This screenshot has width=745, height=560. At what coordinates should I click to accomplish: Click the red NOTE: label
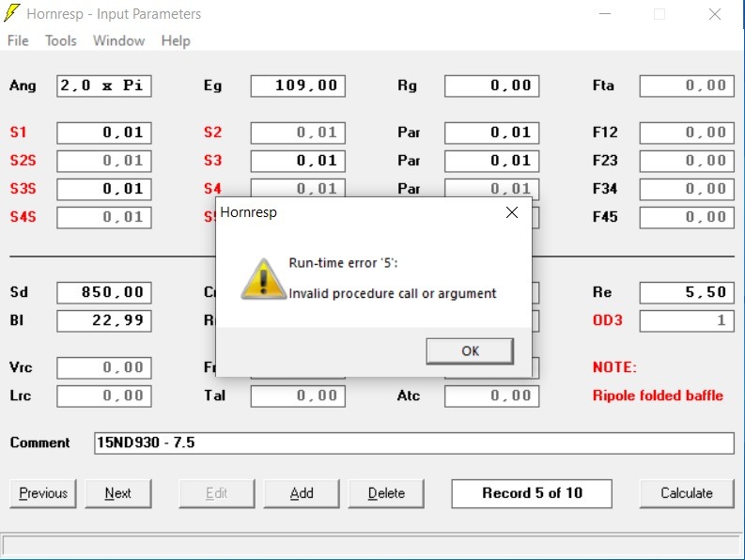[614, 367]
